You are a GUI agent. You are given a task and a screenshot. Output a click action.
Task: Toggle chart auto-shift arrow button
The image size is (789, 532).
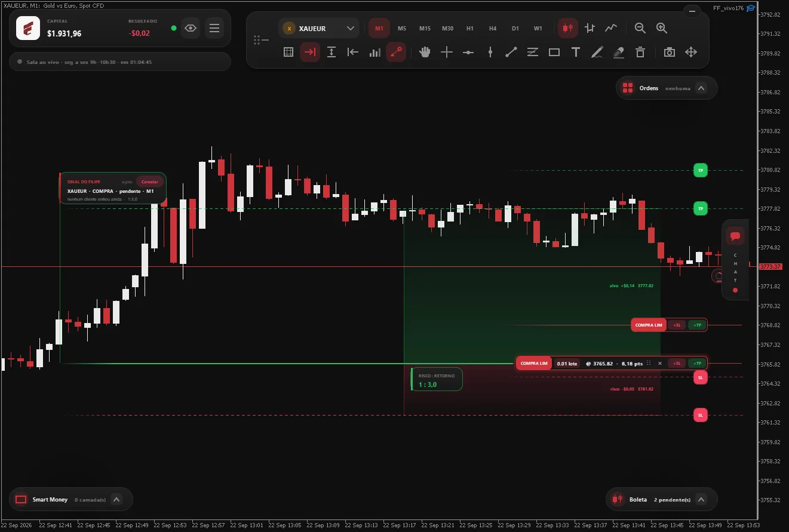310,52
